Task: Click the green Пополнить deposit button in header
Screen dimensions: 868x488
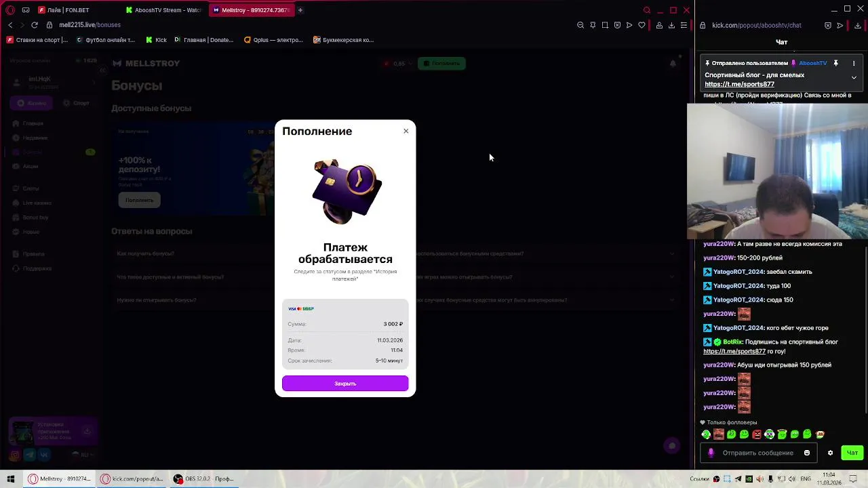Action: pos(441,63)
